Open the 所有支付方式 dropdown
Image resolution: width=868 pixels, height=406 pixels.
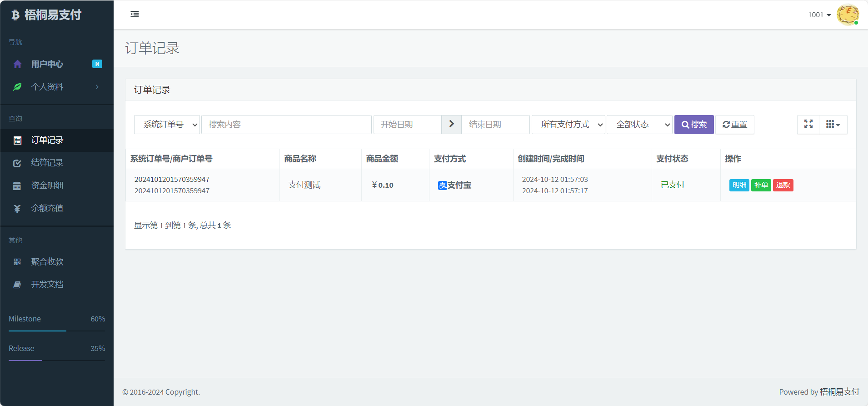click(x=568, y=125)
